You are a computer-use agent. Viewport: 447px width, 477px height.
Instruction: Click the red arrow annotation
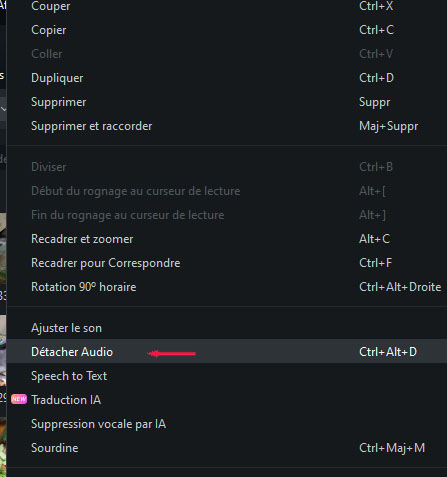[x=171, y=353]
